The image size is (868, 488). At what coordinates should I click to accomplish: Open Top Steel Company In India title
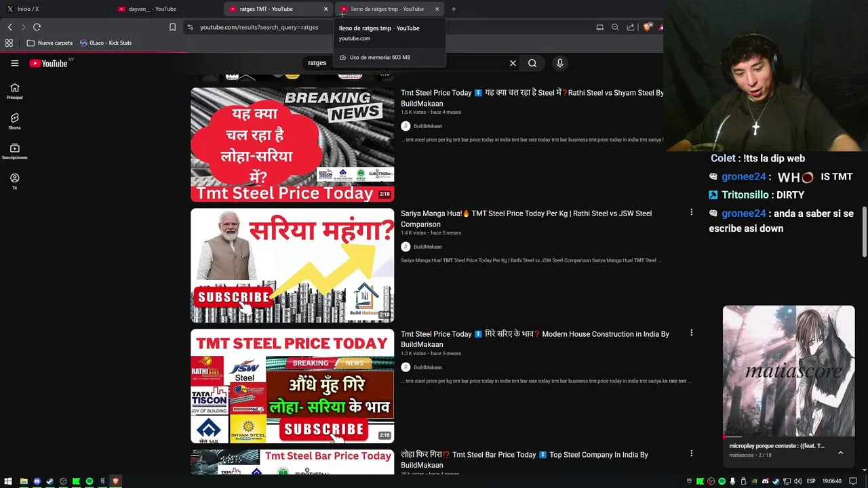coord(524,460)
